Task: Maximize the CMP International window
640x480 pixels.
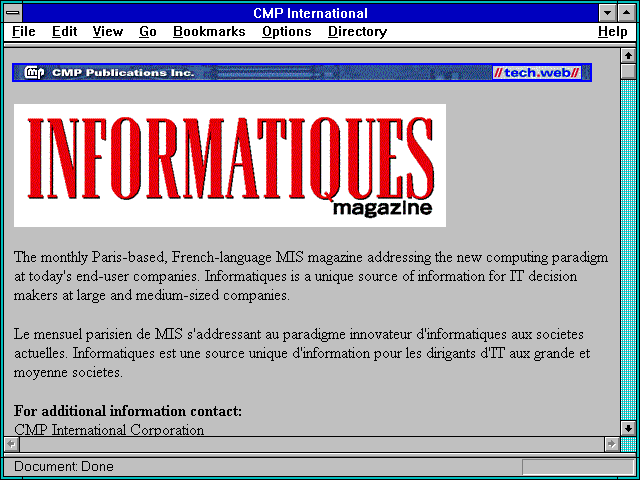Action: point(627,13)
